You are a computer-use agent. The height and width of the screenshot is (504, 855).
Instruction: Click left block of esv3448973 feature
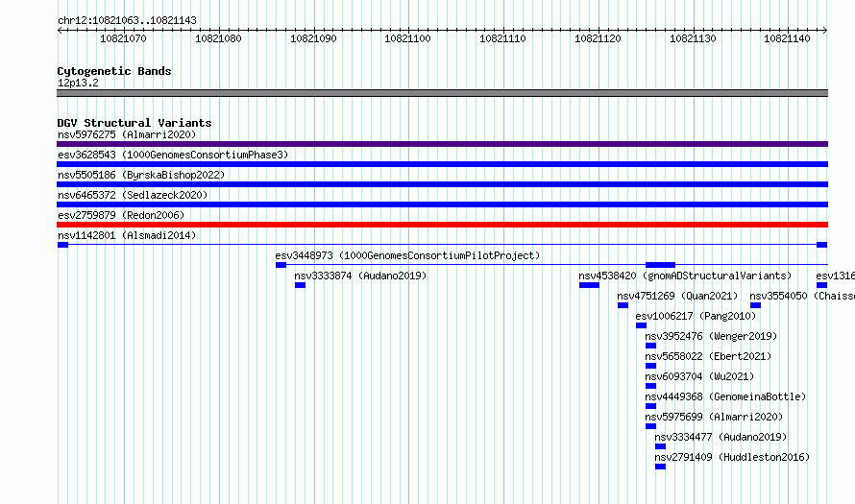281,265
